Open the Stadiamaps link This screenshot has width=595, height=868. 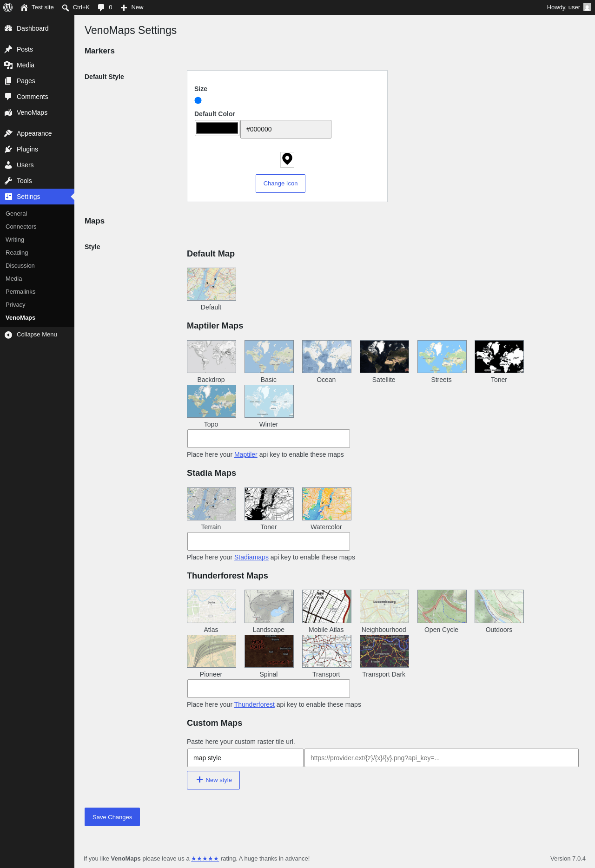[x=251, y=557]
